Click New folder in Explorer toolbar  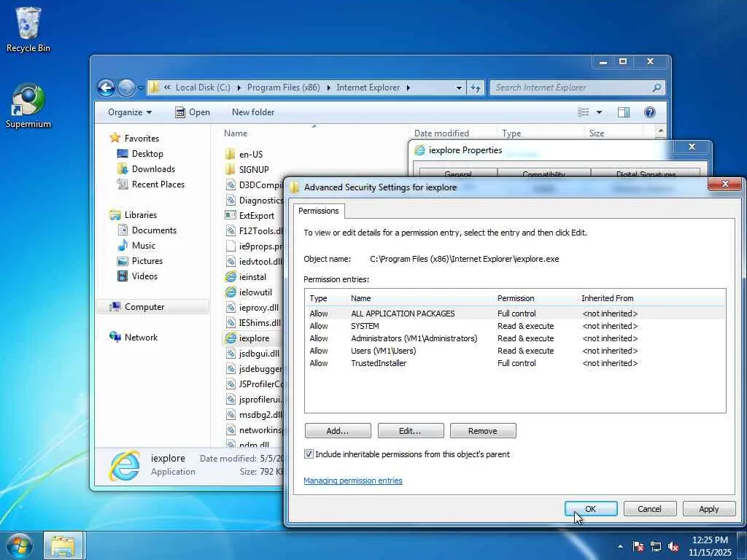[253, 112]
